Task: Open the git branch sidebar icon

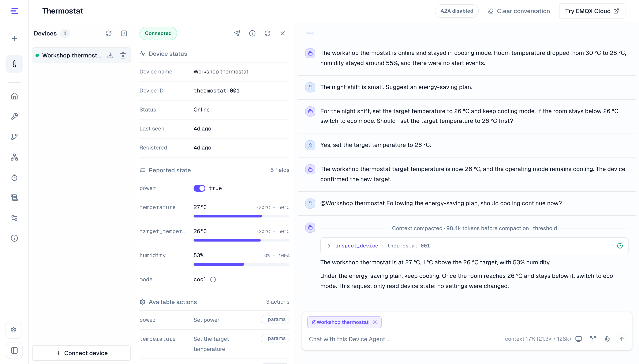Action: (x=14, y=137)
